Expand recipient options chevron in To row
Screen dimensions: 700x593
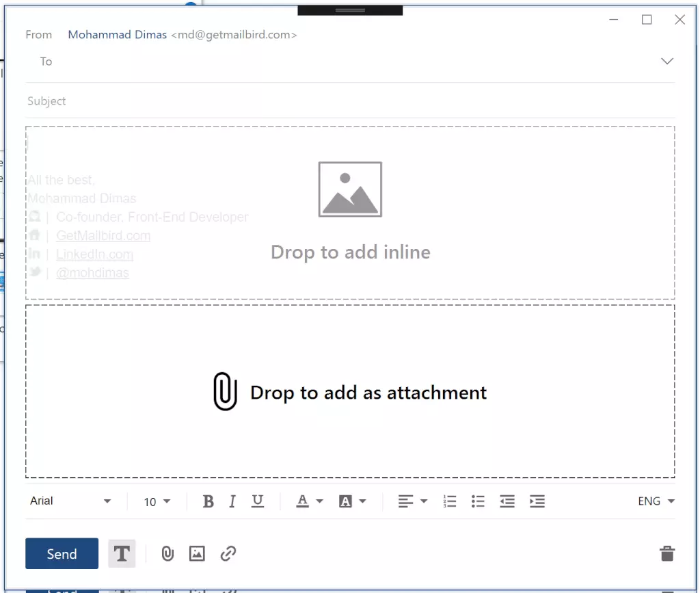(x=667, y=62)
